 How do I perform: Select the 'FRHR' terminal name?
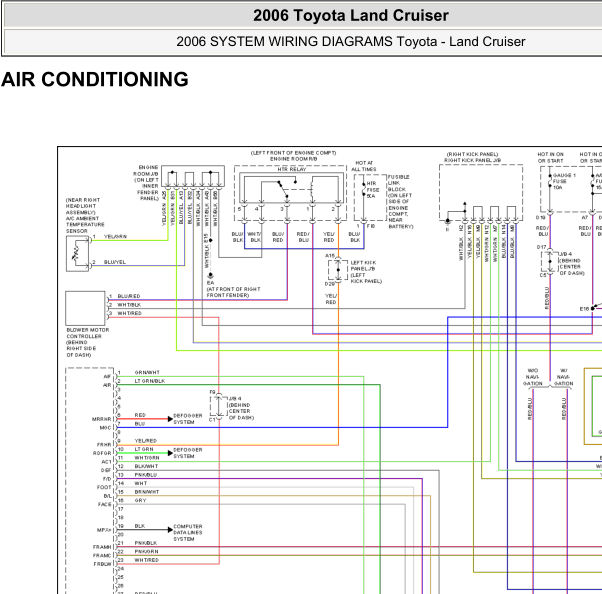[104, 445]
